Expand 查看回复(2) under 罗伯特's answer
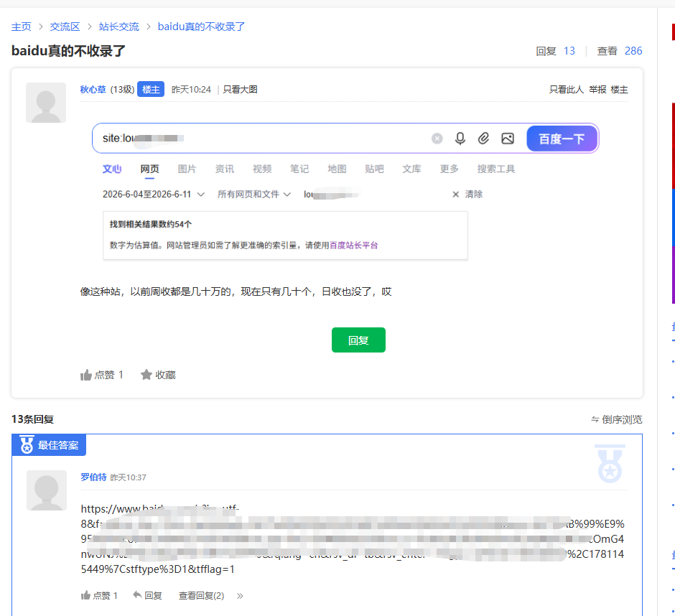This screenshot has height=616, width=675. (x=202, y=595)
